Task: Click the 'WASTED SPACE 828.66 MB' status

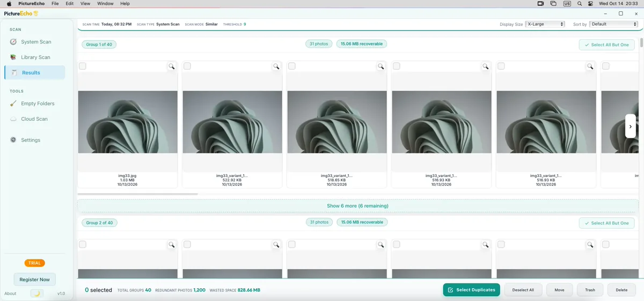Action: [x=235, y=290]
